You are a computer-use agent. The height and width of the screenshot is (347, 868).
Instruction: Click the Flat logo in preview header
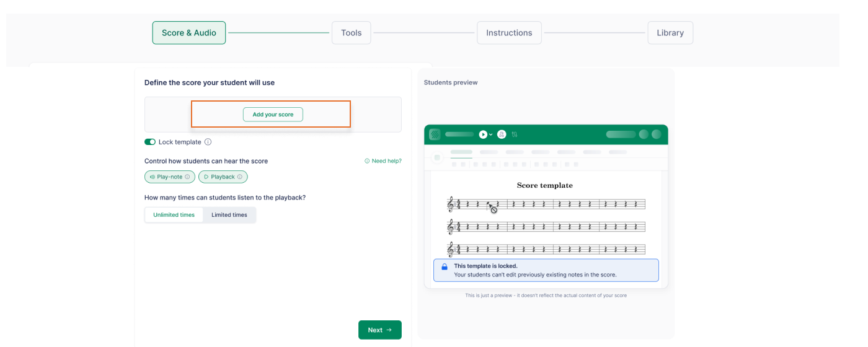(x=435, y=134)
